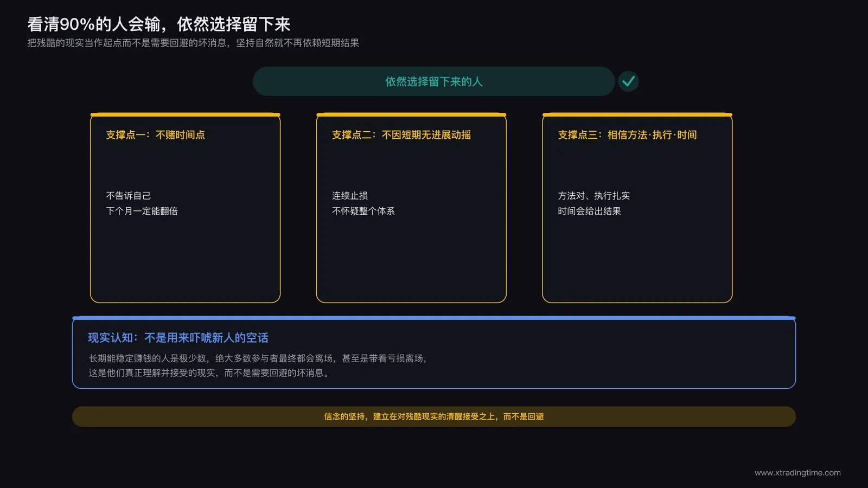This screenshot has height=488, width=868.
Task: Open the www.xtradingtime.com link
Action: 797,473
